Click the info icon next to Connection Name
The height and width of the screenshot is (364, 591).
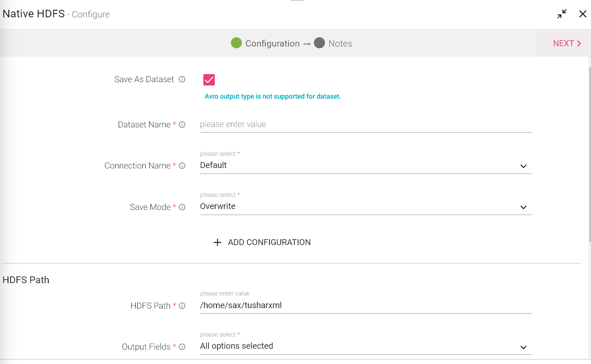point(182,166)
